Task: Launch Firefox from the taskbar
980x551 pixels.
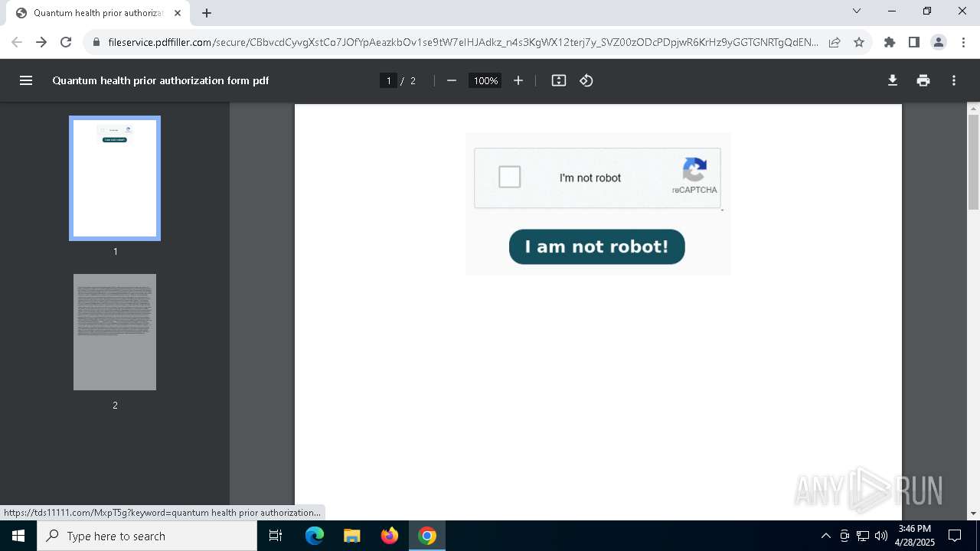Action: click(x=390, y=536)
